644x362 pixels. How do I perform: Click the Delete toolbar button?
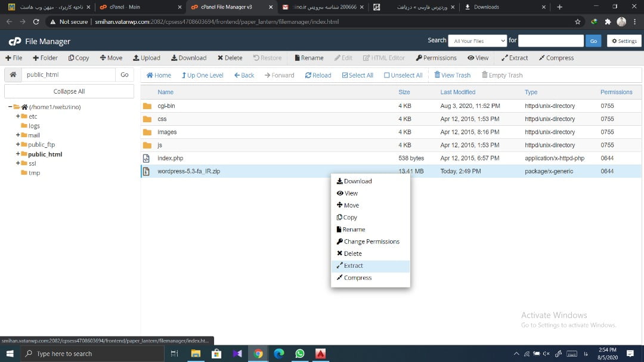tap(230, 58)
